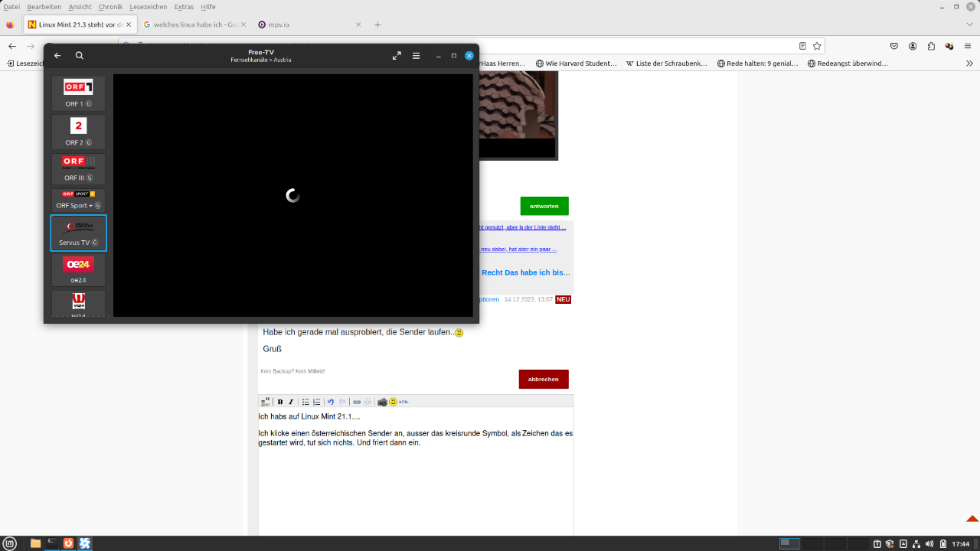Open the file manager from the taskbar
The height and width of the screenshot is (551, 980).
point(35,543)
